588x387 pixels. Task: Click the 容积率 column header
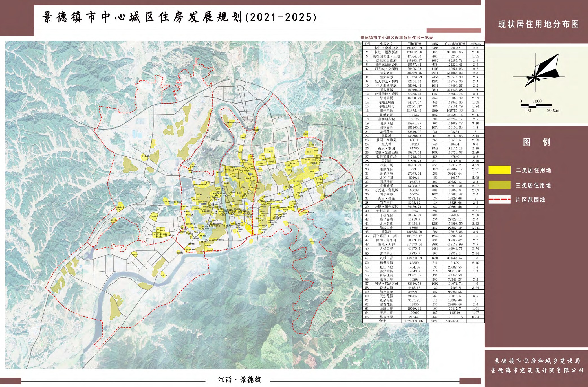click(x=475, y=44)
